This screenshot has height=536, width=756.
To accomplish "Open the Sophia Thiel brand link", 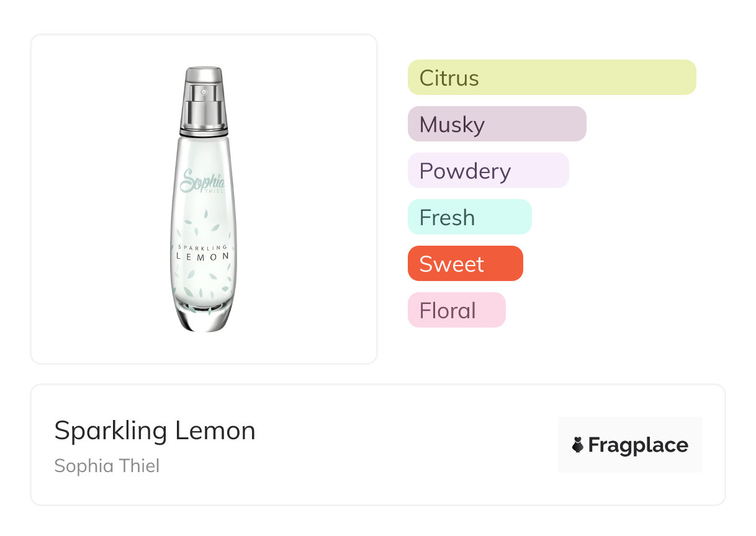I will coord(107,466).
